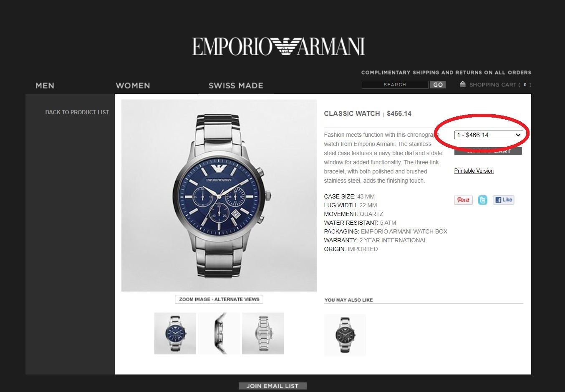Select the SWISS MADE navigation tab
The width and height of the screenshot is (565, 392).
coord(236,85)
